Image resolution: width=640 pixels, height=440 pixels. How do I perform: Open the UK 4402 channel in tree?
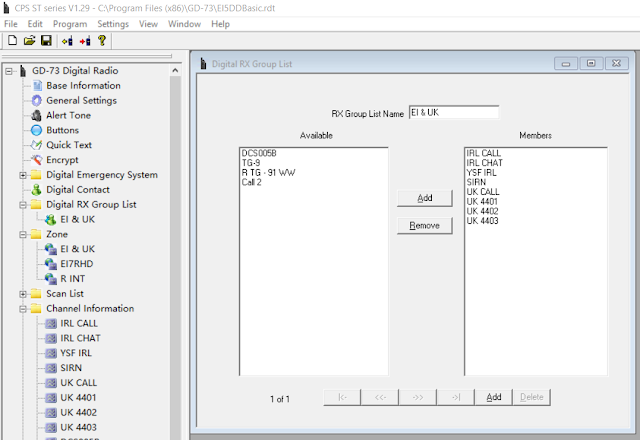[78, 412]
